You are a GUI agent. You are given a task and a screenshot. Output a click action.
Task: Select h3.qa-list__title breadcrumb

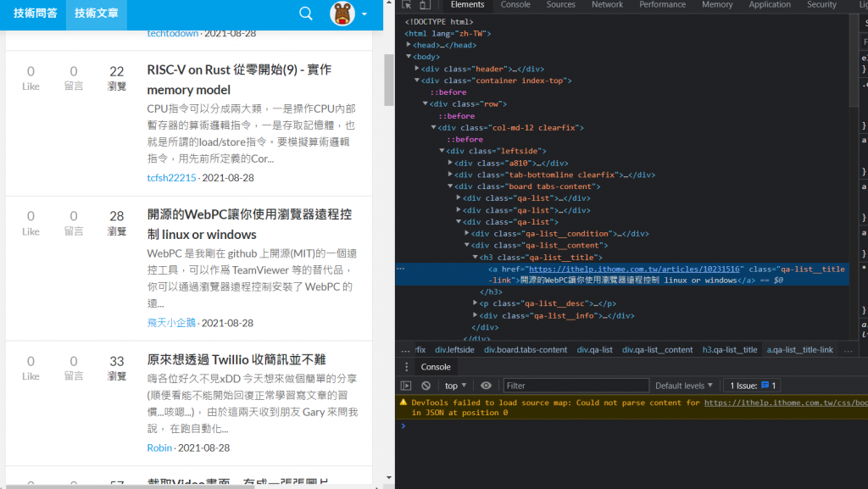coord(730,350)
